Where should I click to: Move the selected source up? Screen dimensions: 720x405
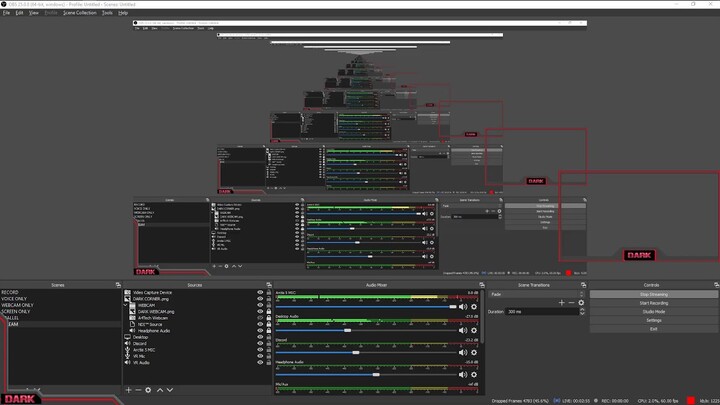pyautogui.click(x=160, y=390)
